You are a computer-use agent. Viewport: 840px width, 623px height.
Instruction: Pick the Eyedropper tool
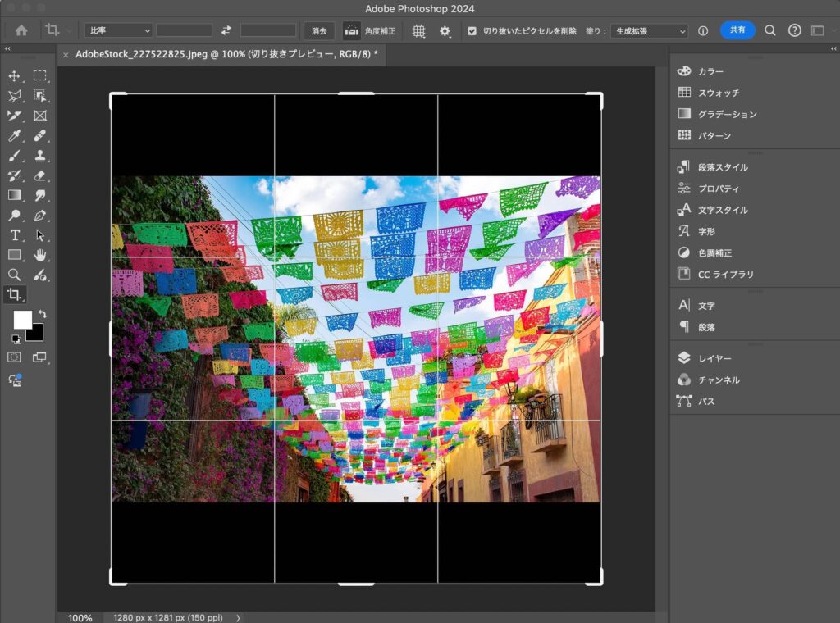click(x=14, y=136)
